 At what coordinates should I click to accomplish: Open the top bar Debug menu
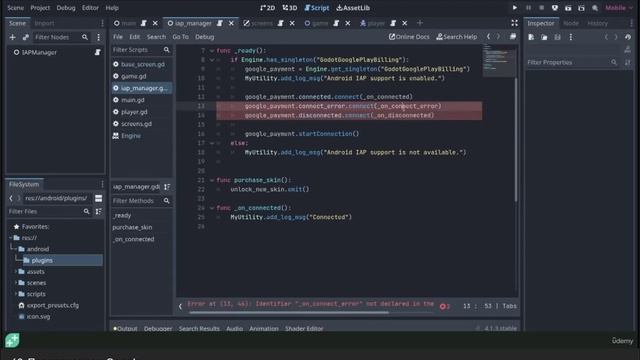coord(66,8)
